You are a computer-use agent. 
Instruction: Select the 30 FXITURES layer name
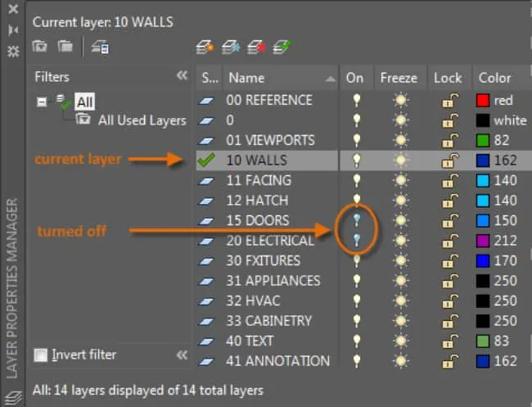(x=263, y=260)
